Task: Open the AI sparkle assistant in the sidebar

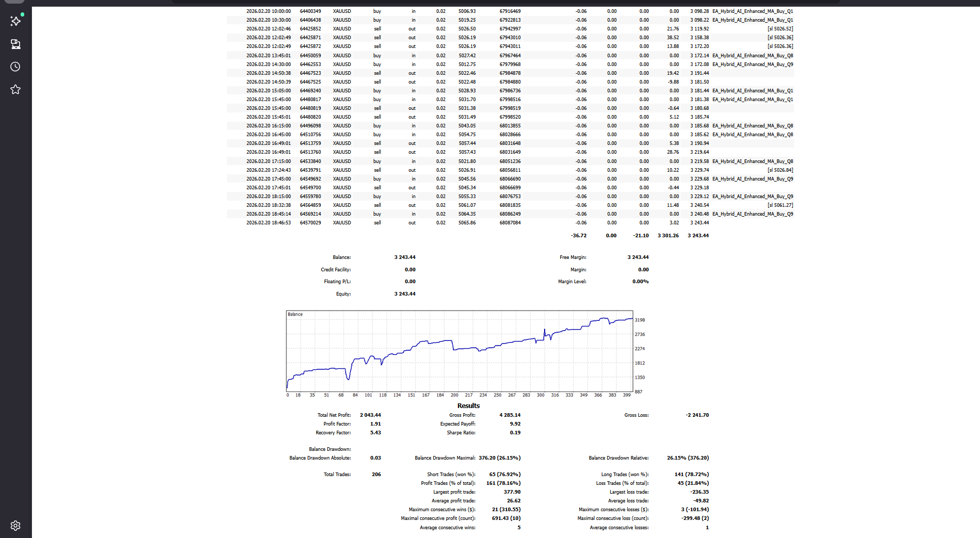Action: [15, 21]
